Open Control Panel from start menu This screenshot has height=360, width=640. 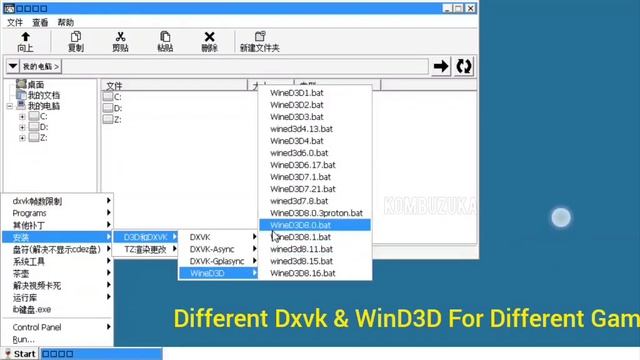(57, 327)
